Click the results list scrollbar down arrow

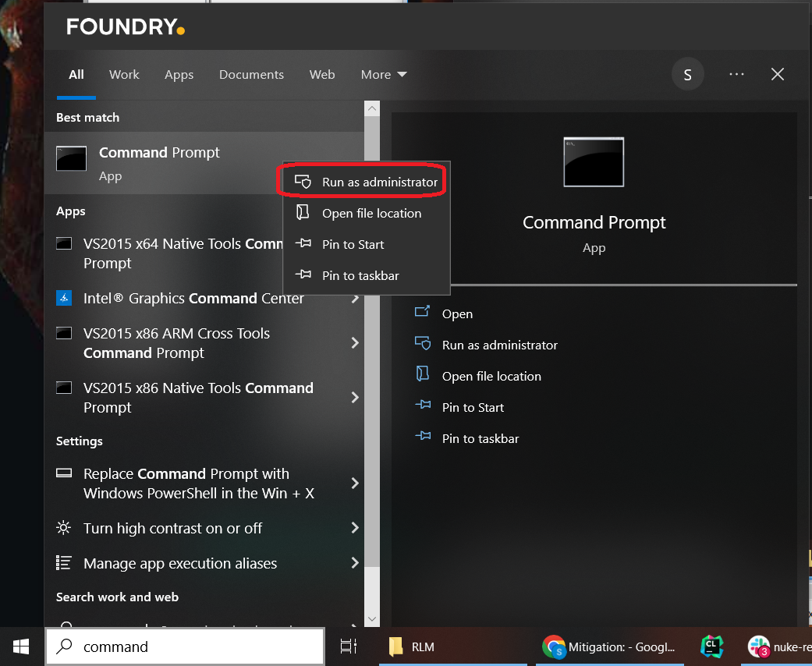(371, 618)
